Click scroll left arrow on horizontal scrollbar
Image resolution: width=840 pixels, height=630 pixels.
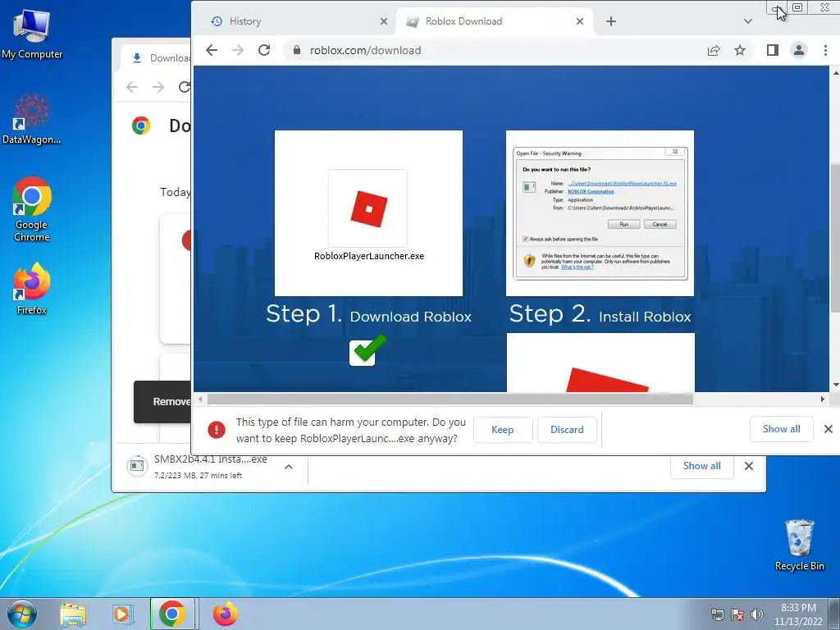tap(200, 399)
